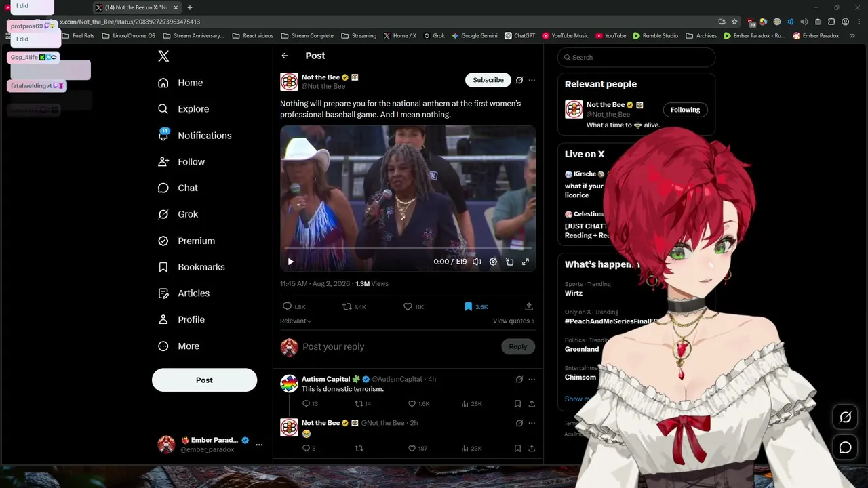The height and width of the screenshot is (488, 868).
Task: Open Grok actions on Autism Capital reply
Action: click(519, 379)
